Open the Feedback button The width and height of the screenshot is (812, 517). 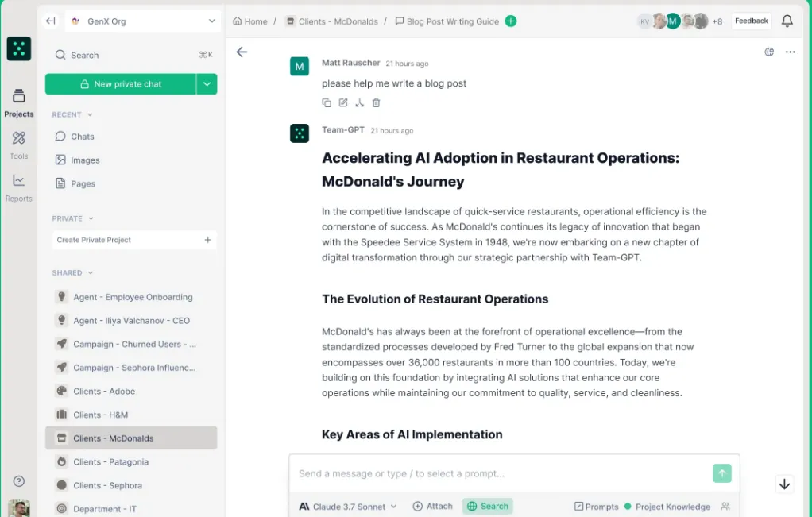752,21
